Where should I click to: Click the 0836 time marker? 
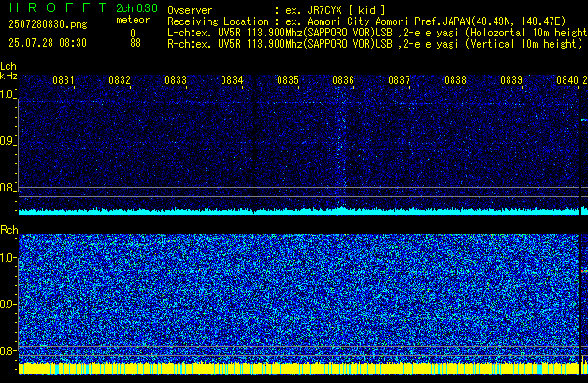point(343,80)
